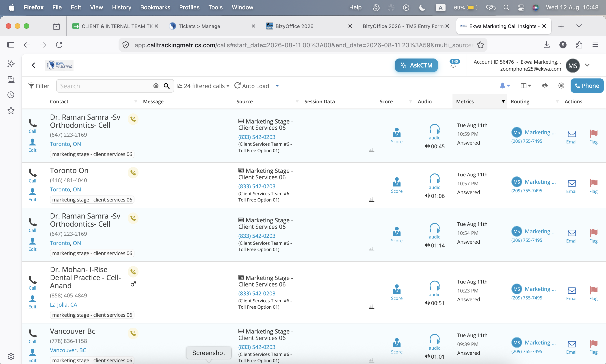Open the alert bell dropdown in toolbar
This screenshot has width=606, height=364.
pos(505,86)
